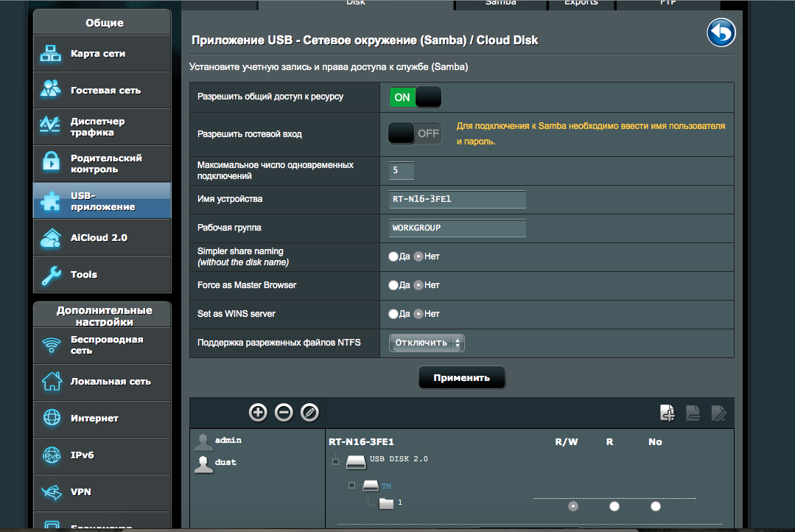Screen dimensions: 795x532
Task: Open the NTFS sparse files dropdown
Action: pos(427,343)
